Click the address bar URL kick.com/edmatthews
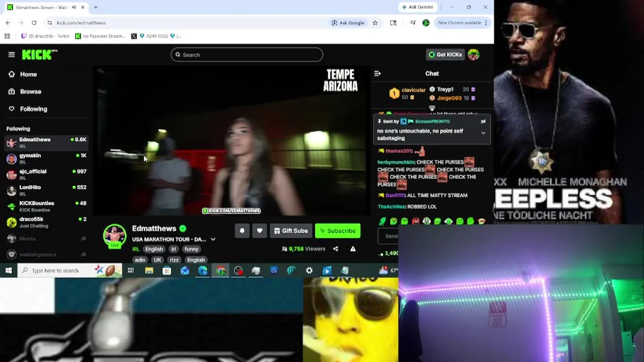The width and height of the screenshot is (644, 362). 81,23
